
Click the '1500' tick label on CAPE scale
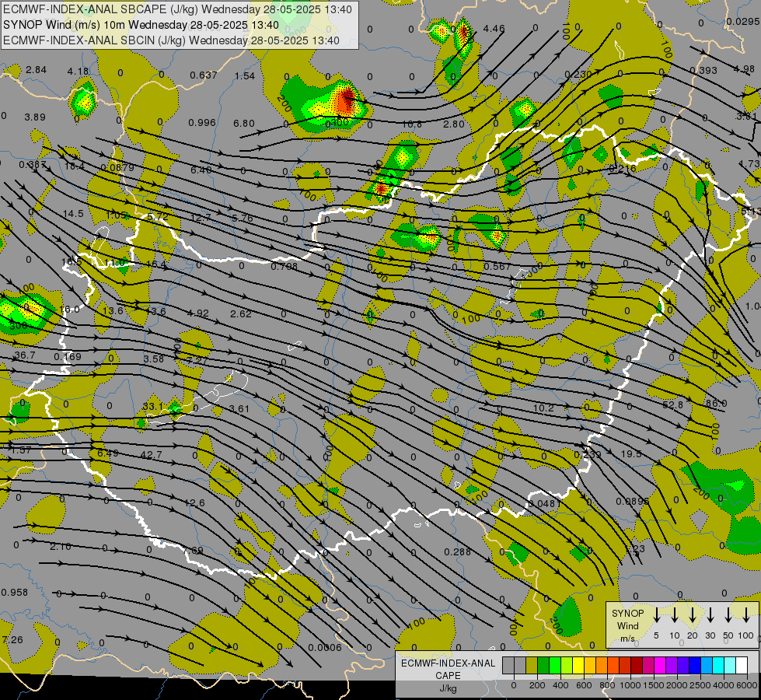(654, 685)
